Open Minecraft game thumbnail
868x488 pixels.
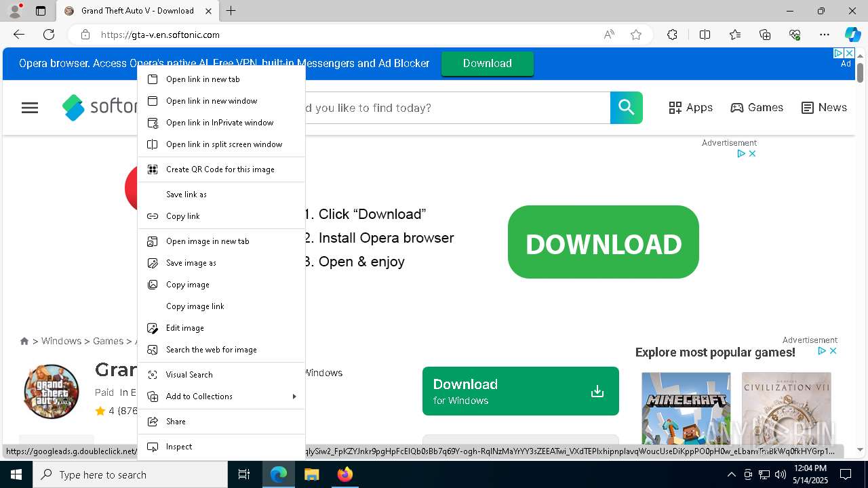(686, 409)
